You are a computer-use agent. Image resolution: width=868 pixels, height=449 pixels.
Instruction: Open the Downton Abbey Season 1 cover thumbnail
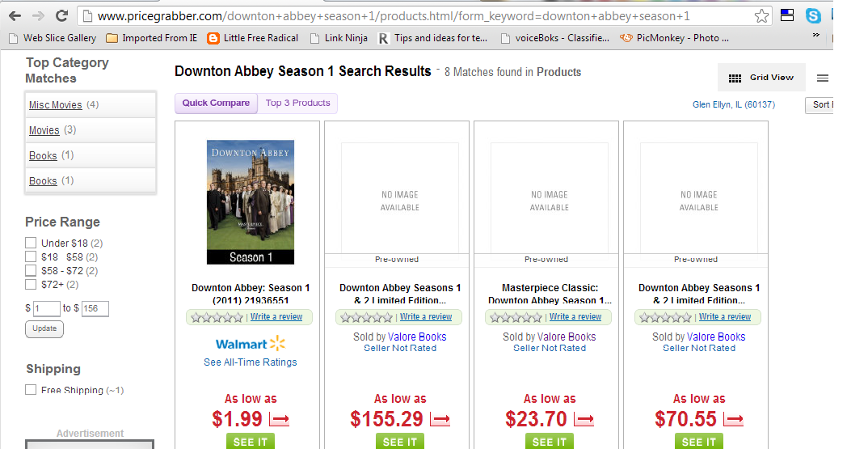pyautogui.click(x=251, y=202)
